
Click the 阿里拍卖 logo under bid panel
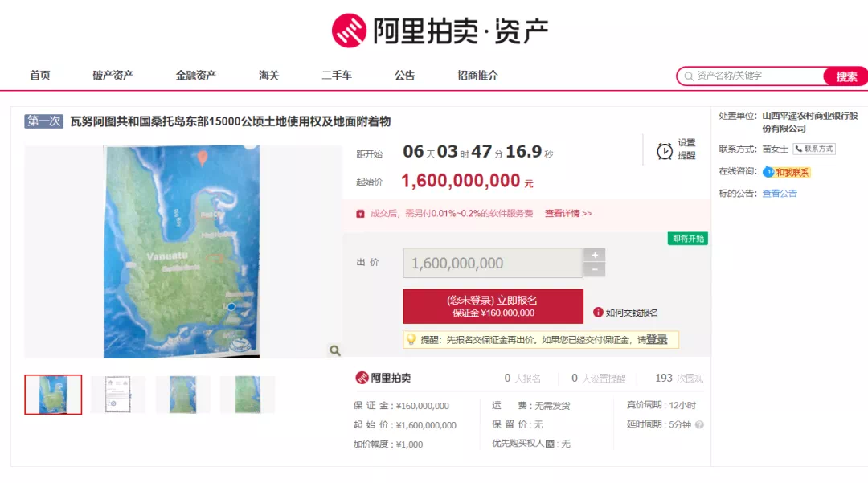click(383, 378)
